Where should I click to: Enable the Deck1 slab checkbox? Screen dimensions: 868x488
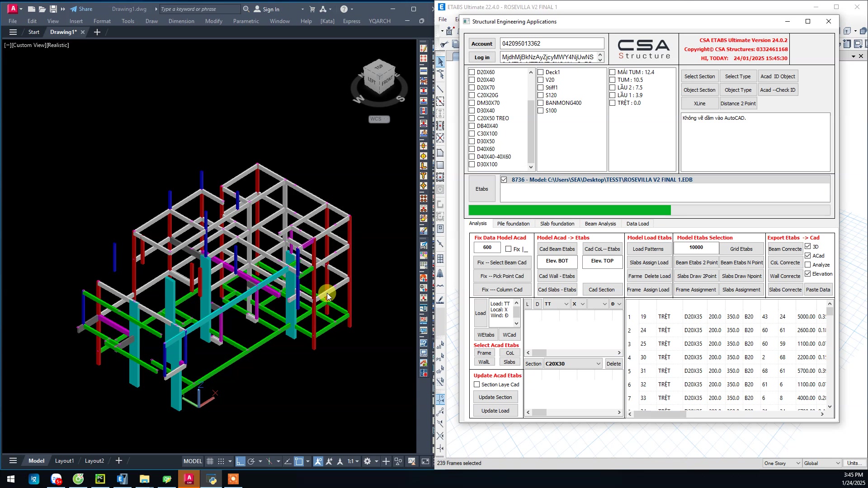(540, 72)
